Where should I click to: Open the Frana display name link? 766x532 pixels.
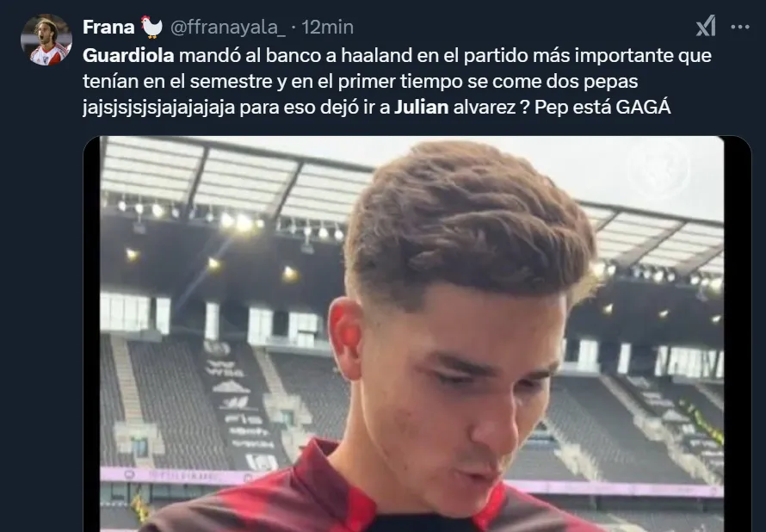pos(108,28)
